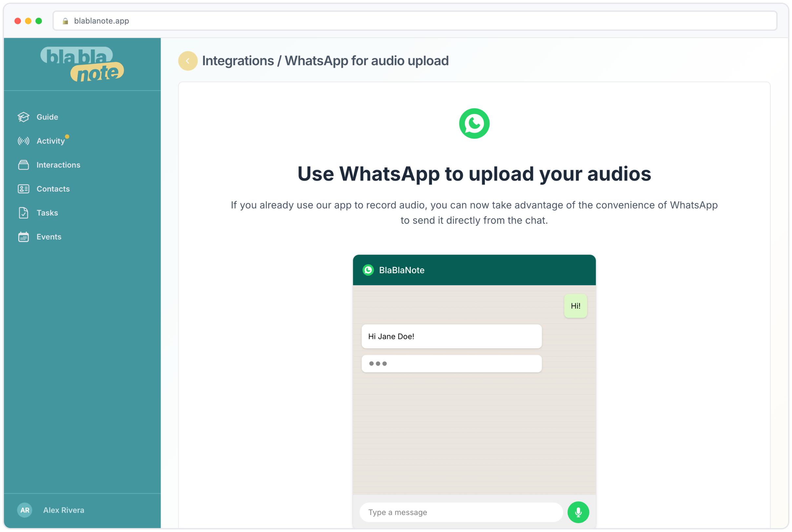Navigate back using the yellow chevron button
The image size is (792, 532).
click(188, 61)
